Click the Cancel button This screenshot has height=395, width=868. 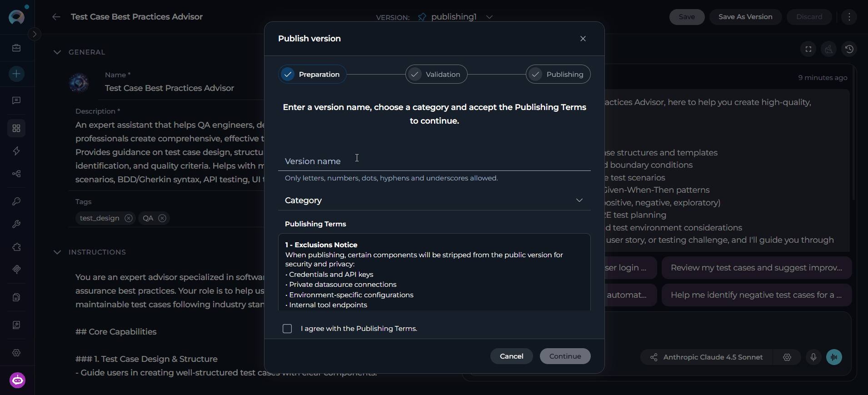pos(512,356)
